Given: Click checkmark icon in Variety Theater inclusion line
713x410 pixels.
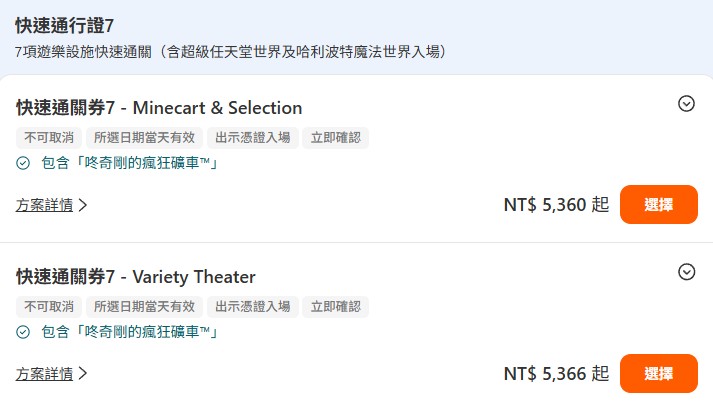Looking at the screenshot, I should coord(23,332).
